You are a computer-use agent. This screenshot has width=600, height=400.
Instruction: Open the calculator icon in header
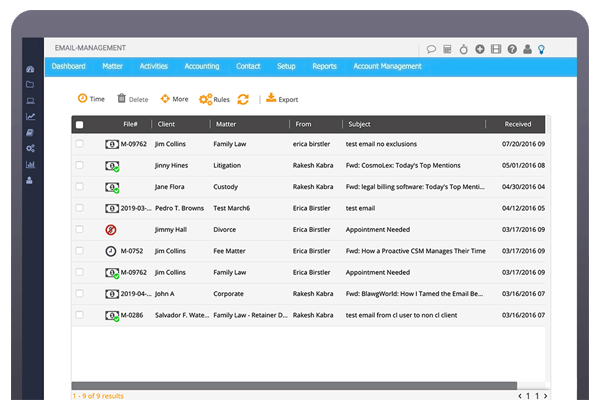tap(447, 49)
